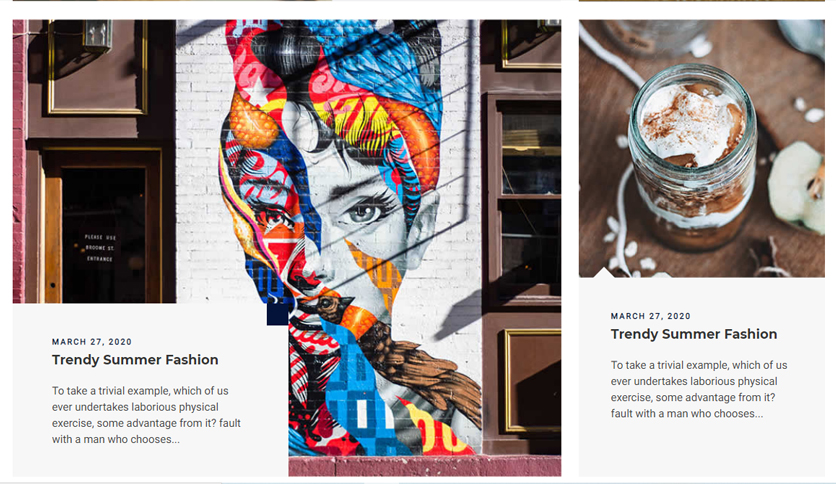Click the dark navy square on the mural card
Image resolution: width=836 pixels, height=484 pixels.
point(277,314)
